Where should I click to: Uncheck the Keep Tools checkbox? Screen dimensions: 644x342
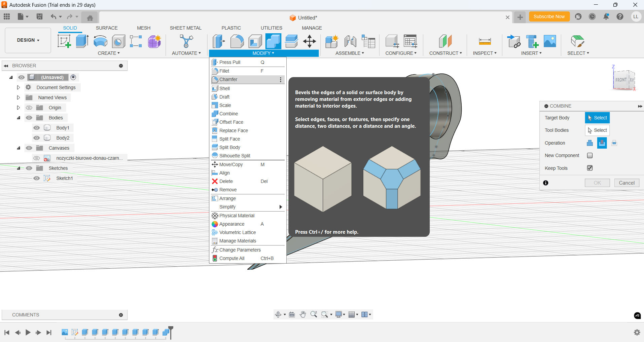[x=590, y=168]
